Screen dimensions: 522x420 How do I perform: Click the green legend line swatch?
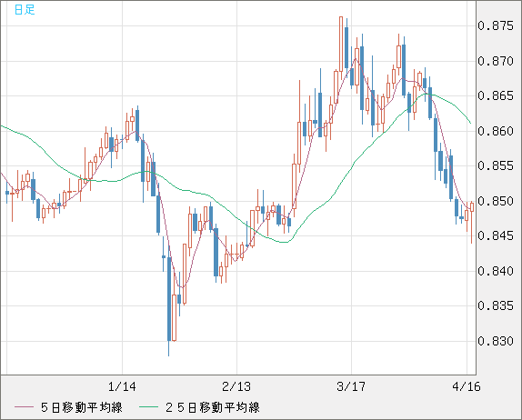[148, 407]
